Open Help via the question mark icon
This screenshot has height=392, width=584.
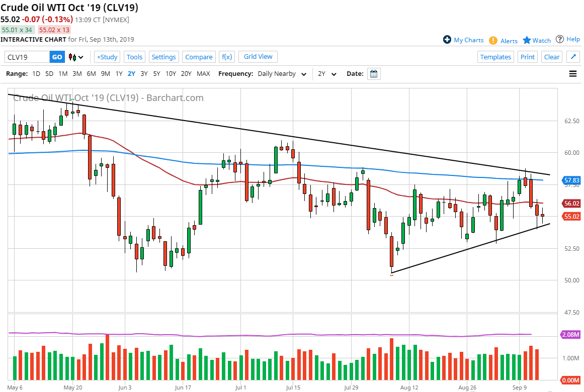[x=560, y=39]
